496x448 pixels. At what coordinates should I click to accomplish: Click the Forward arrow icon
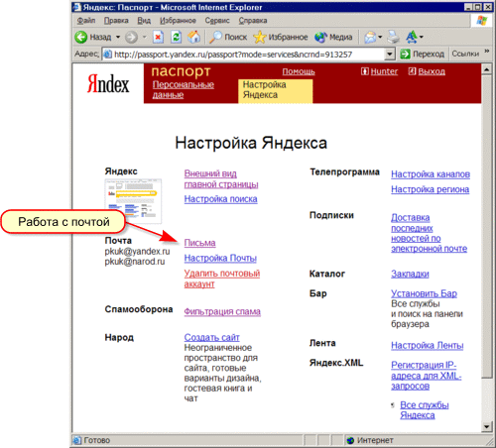pyautogui.click(x=131, y=37)
